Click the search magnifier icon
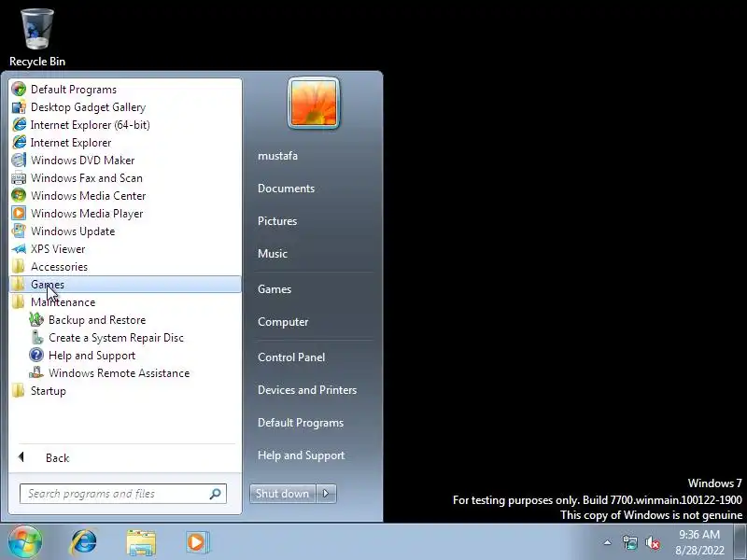This screenshot has height=560, width=747. [216, 494]
